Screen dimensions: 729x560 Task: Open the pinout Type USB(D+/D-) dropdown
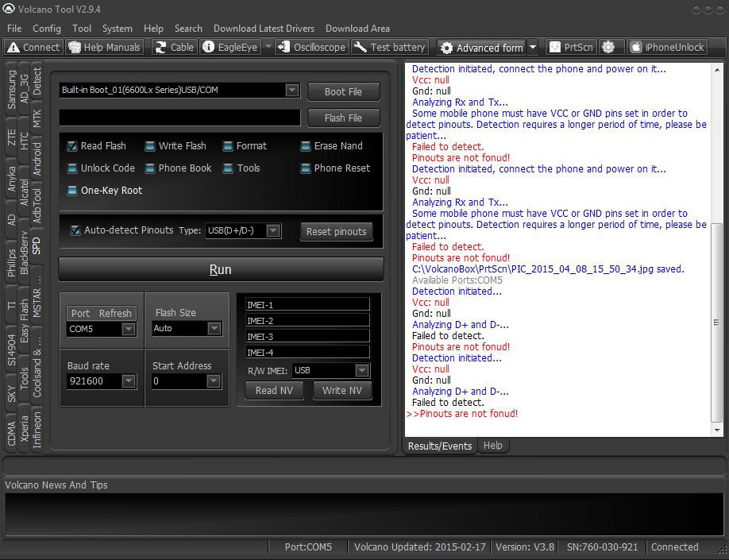pyautogui.click(x=273, y=230)
